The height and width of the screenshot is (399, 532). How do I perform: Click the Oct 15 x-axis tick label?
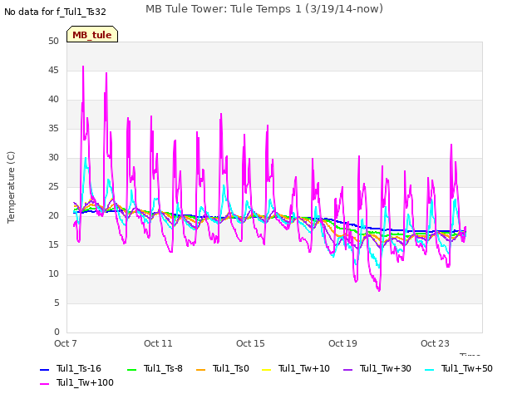pyautogui.click(x=250, y=343)
